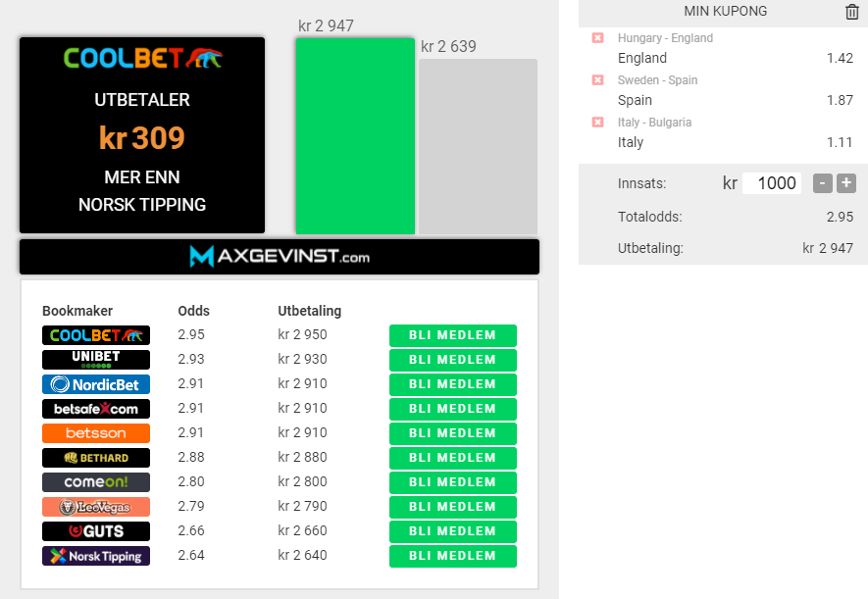Viewport: 868px width, 599px height.
Task: Click LeoVegas odds 2.79
Action: click(191, 507)
